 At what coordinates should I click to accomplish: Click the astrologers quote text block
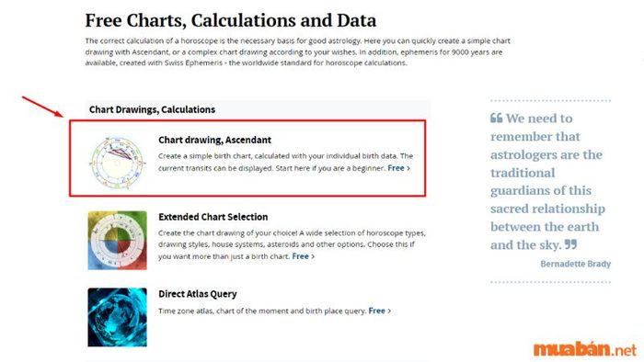(547, 182)
